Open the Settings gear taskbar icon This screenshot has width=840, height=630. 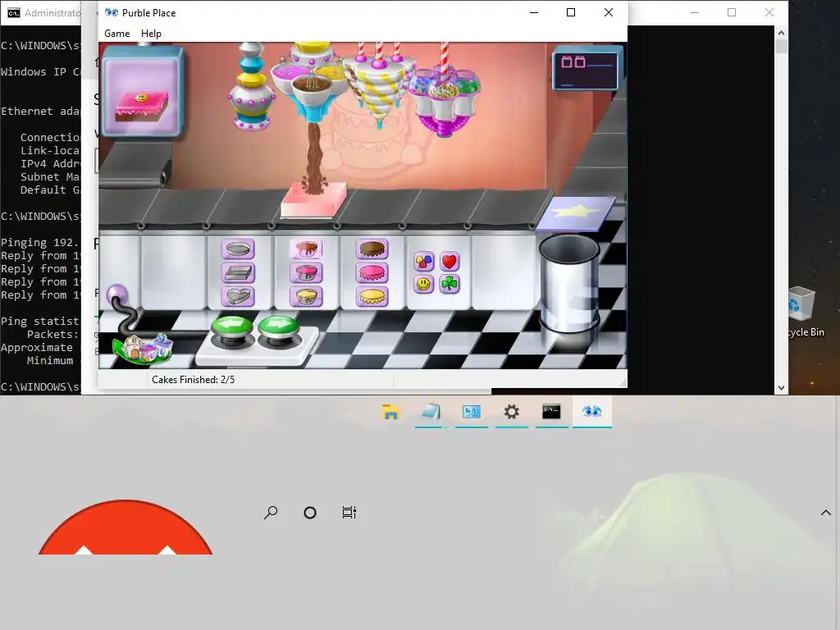click(x=512, y=412)
